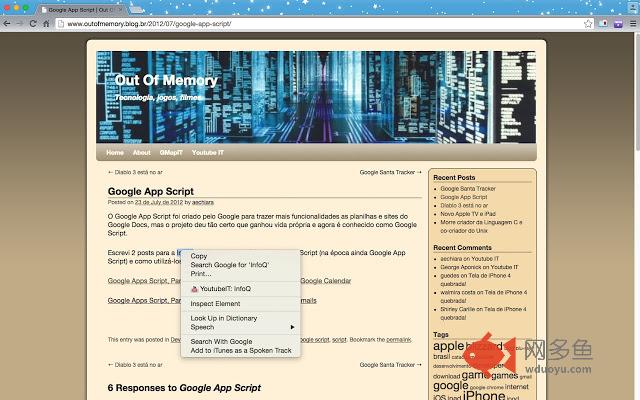Click the google tag in tag cloud
Viewport: 640px width, 400px height.
click(x=450, y=386)
